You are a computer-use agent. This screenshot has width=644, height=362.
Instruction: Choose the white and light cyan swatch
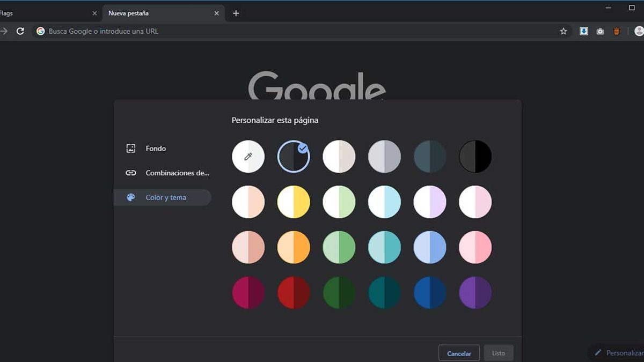[x=384, y=202]
